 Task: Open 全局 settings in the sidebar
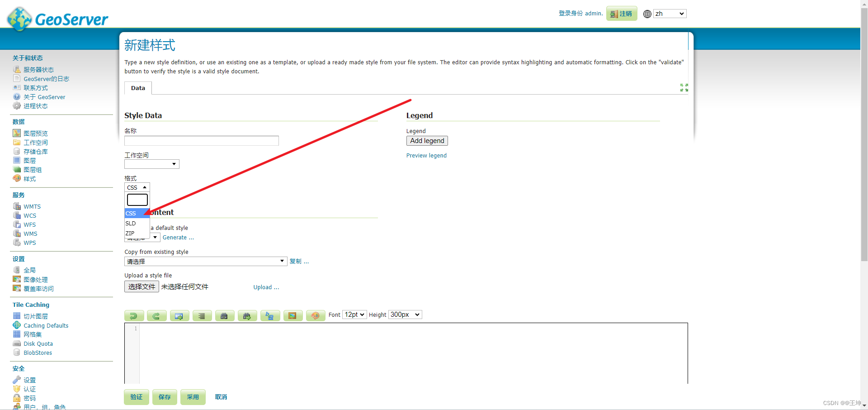29,270
